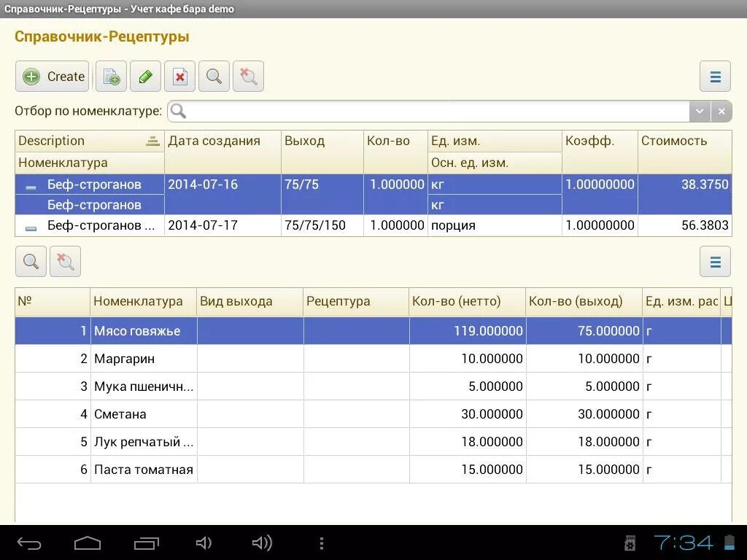Click the порция unit cell

[495, 225]
